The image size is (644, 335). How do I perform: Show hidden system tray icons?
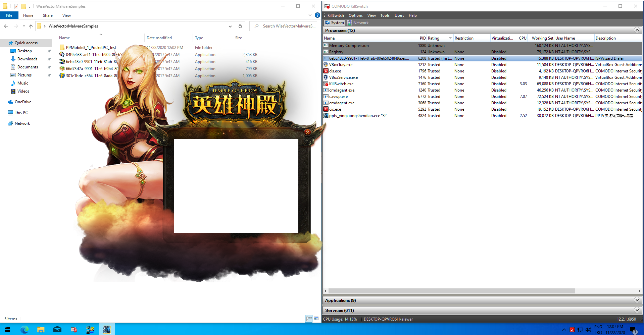[x=564, y=330]
